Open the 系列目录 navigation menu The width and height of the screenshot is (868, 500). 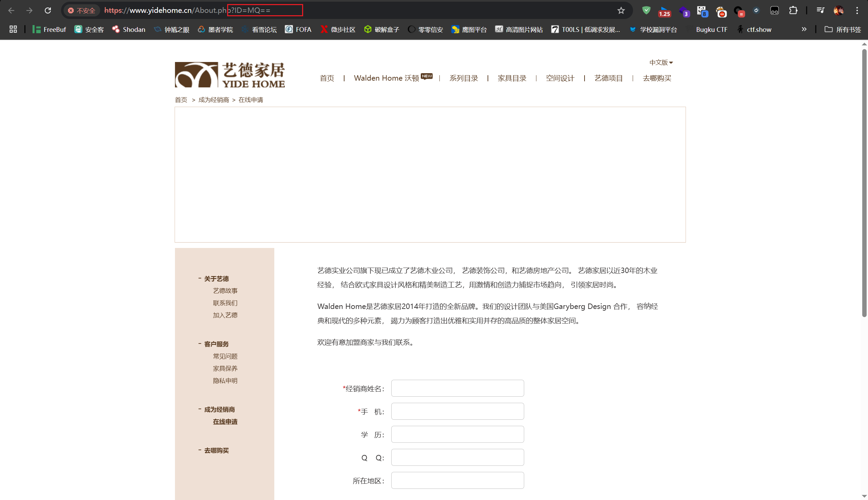pos(463,78)
